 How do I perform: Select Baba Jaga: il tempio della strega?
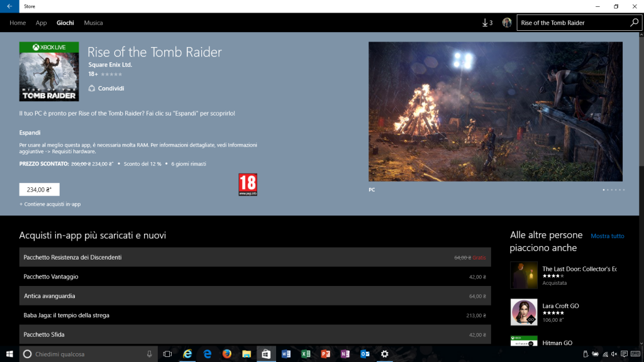pyautogui.click(x=255, y=315)
